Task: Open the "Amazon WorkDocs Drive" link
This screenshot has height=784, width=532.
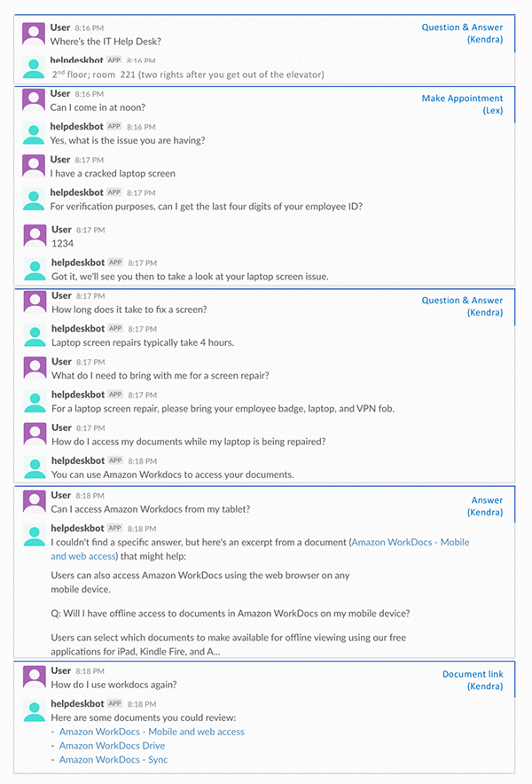Action: tap(112, 746)
